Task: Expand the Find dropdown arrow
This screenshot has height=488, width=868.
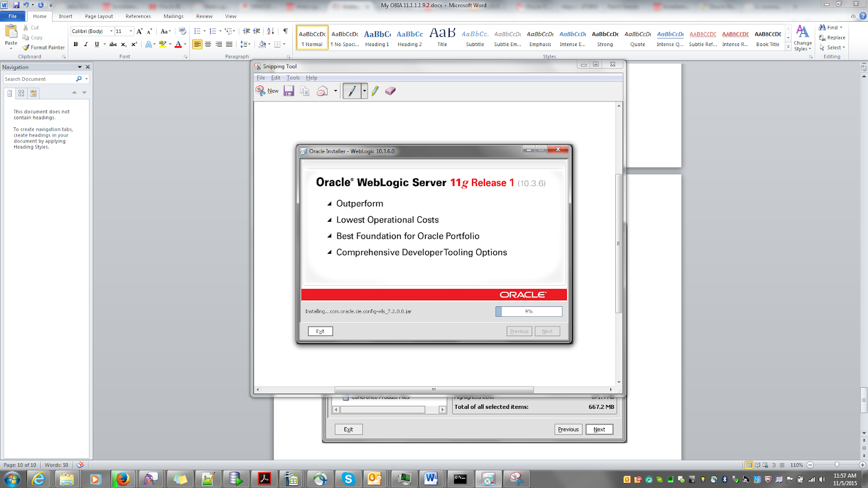Action: (841, 28)
